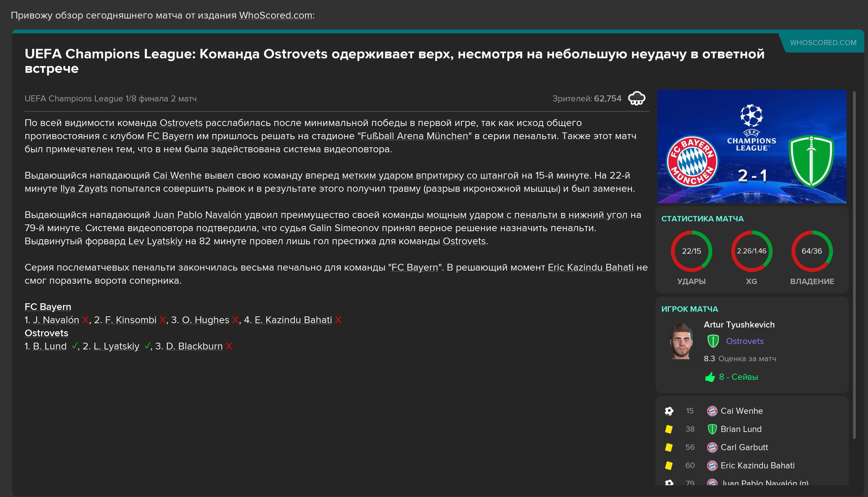The height and width of the screenshot is (497, 868).
Task: Click the article scrollbar on the right
Action: [x=854, y=265]
